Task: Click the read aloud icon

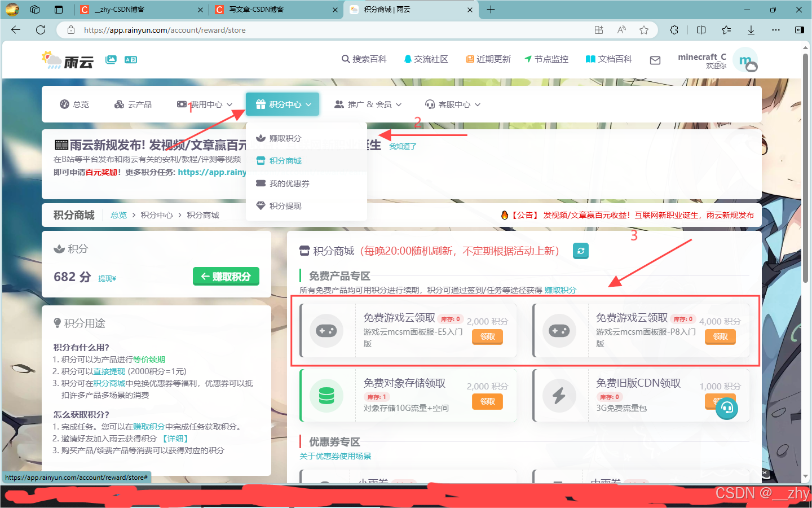Action: (621, 30)
